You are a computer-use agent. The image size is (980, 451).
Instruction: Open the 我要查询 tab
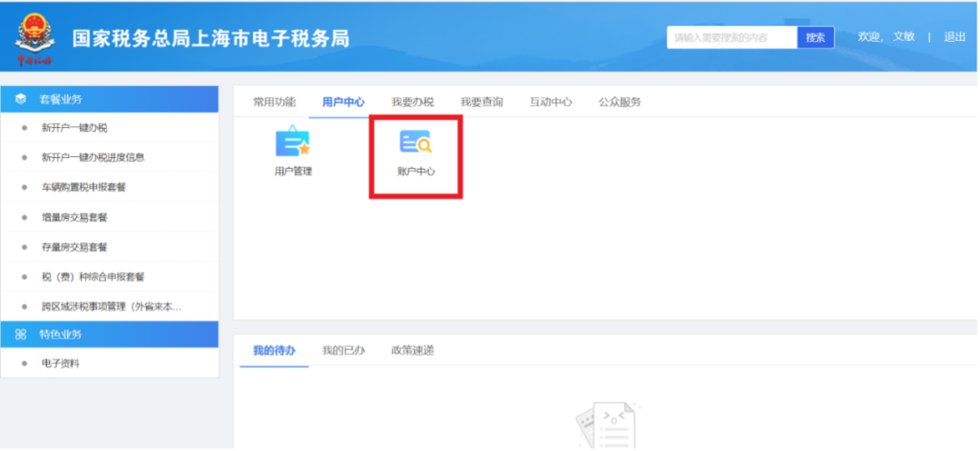tap(482, 102)
